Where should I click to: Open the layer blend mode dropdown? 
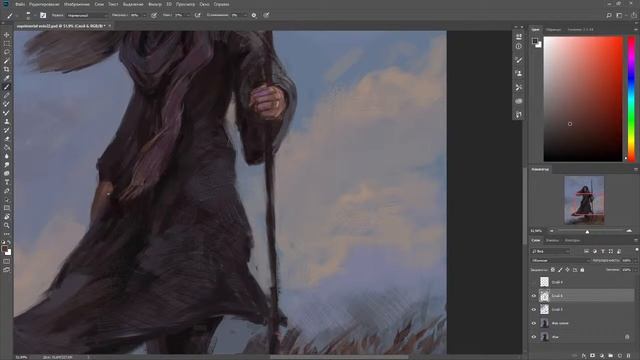tap(560, 260)
